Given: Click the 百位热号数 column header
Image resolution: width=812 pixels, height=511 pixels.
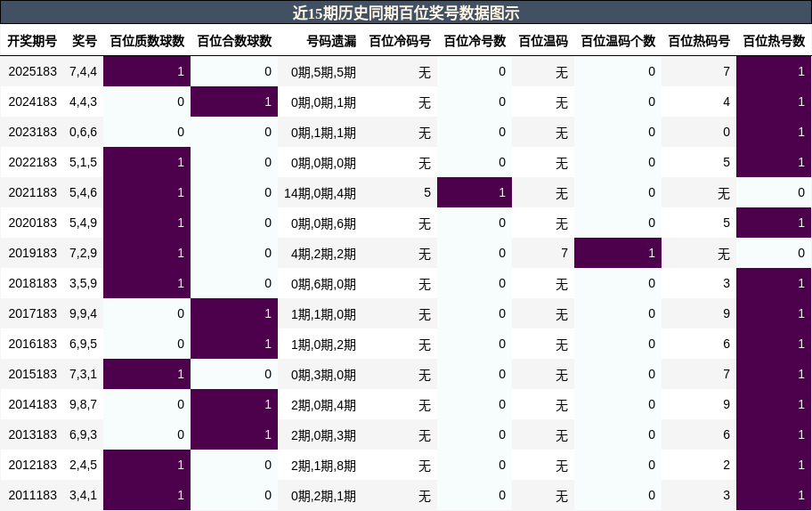Looking at the screenshot, I should (774, 41).
